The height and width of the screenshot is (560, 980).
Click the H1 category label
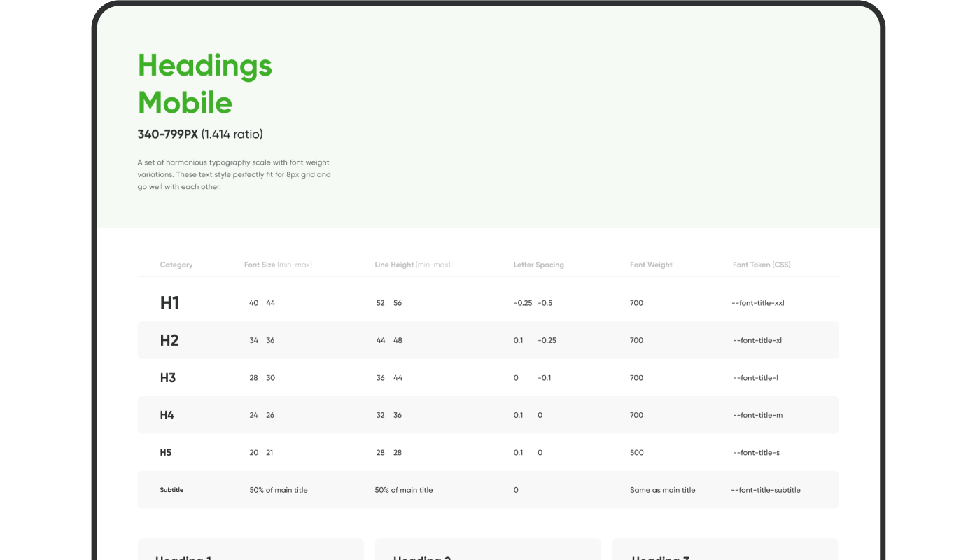tap(170, 303)
